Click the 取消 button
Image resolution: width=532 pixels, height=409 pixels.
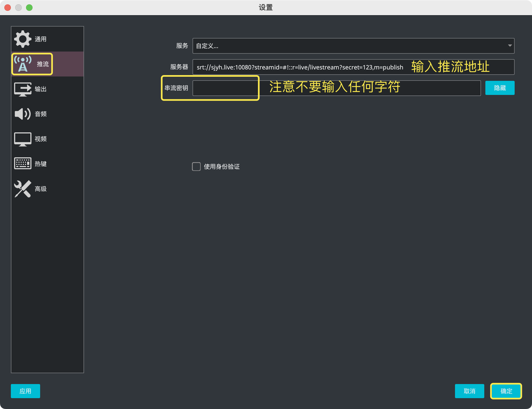[469, 391]
